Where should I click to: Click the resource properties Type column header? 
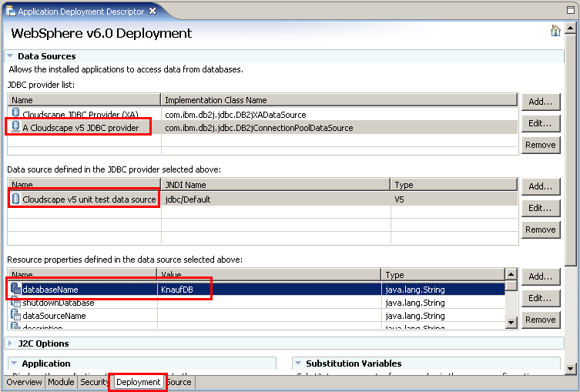[443, 275]
